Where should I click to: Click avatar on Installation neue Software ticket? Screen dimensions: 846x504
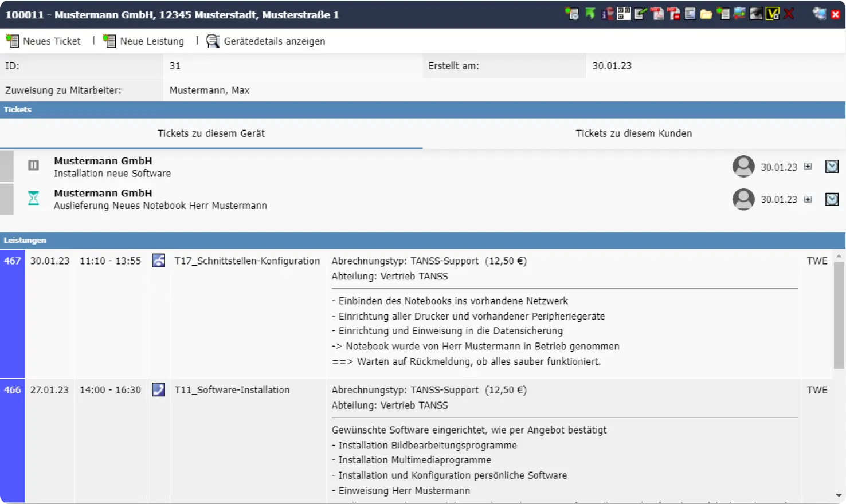tap(743, 167)
